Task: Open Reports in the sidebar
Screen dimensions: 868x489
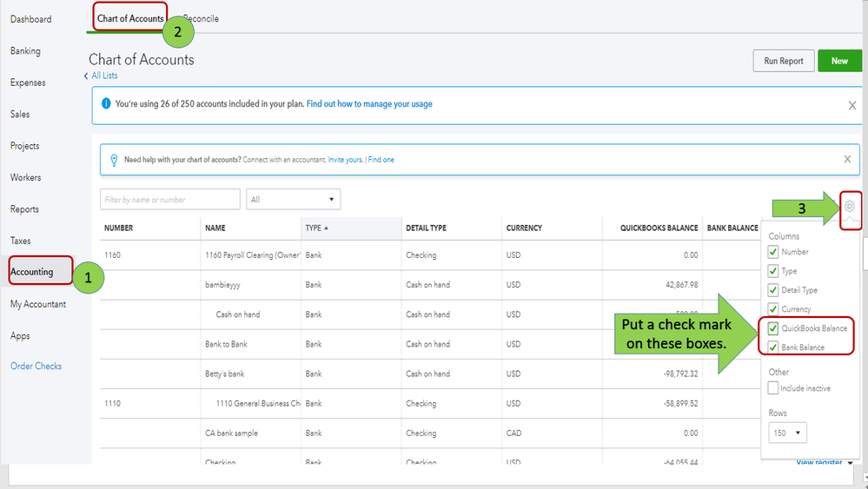Action: [24, 209]
